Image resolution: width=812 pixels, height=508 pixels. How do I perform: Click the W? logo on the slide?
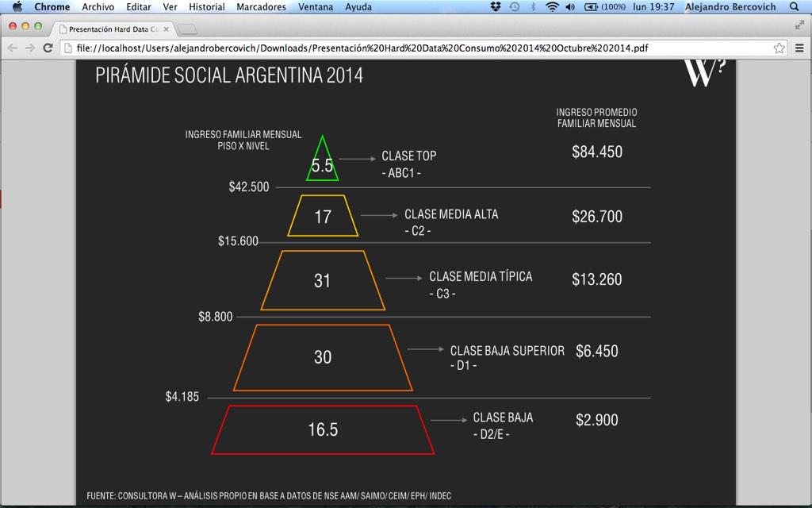click(x=704, y=72)
